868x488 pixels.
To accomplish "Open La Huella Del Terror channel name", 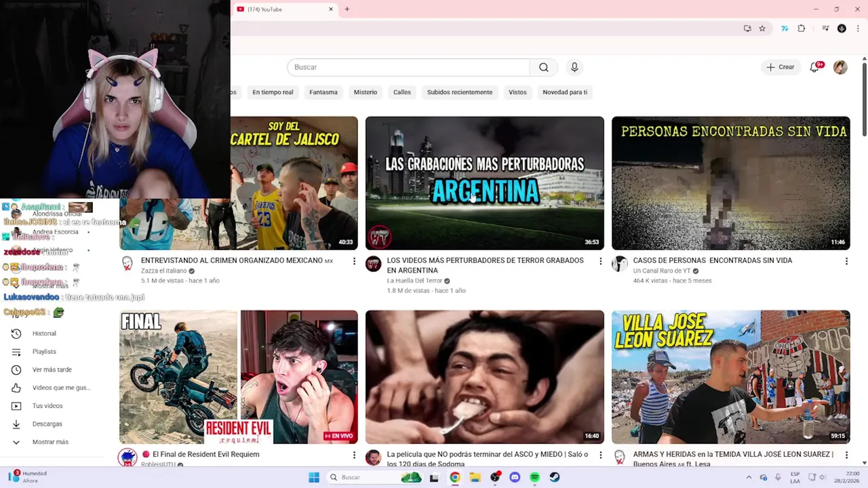I will [x=414, y=281].
